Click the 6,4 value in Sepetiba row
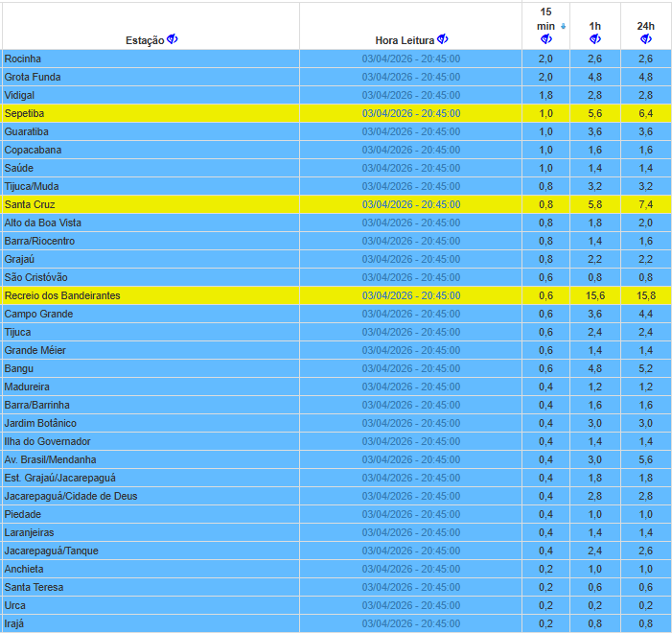The width and height of the screenshot is (672, 633). (x=646, y=113)
